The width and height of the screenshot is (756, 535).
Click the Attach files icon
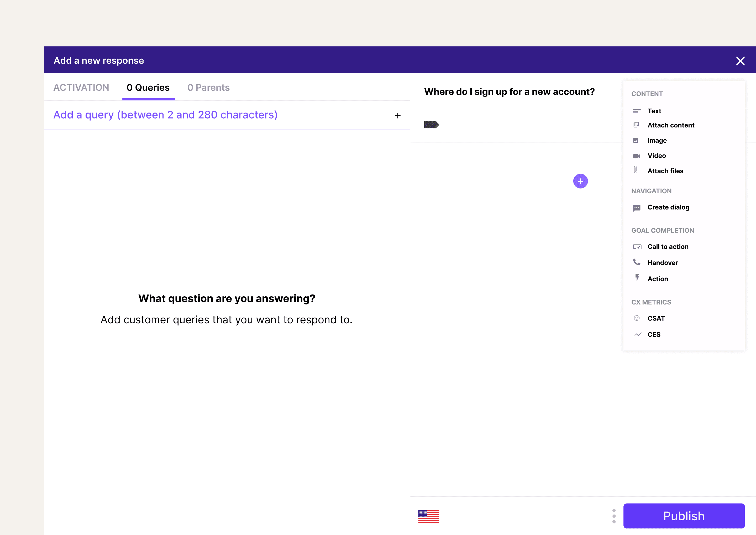tap(637, 170)
